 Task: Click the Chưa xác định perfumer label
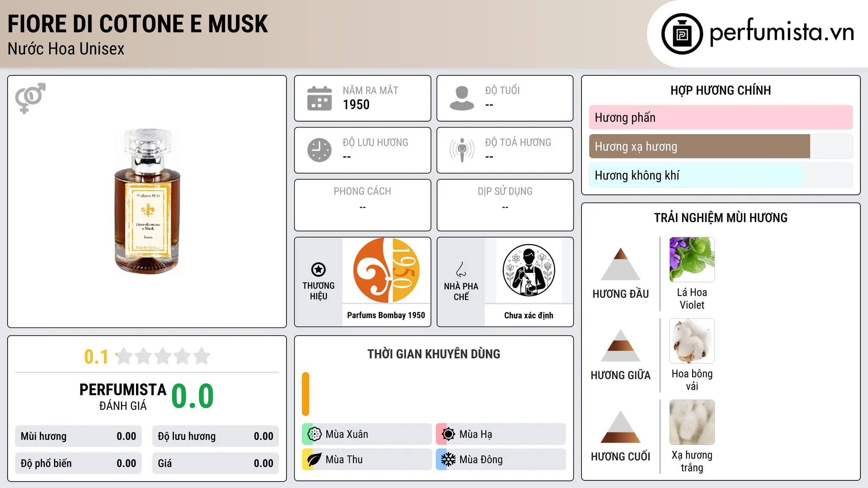tap(529, 315)
